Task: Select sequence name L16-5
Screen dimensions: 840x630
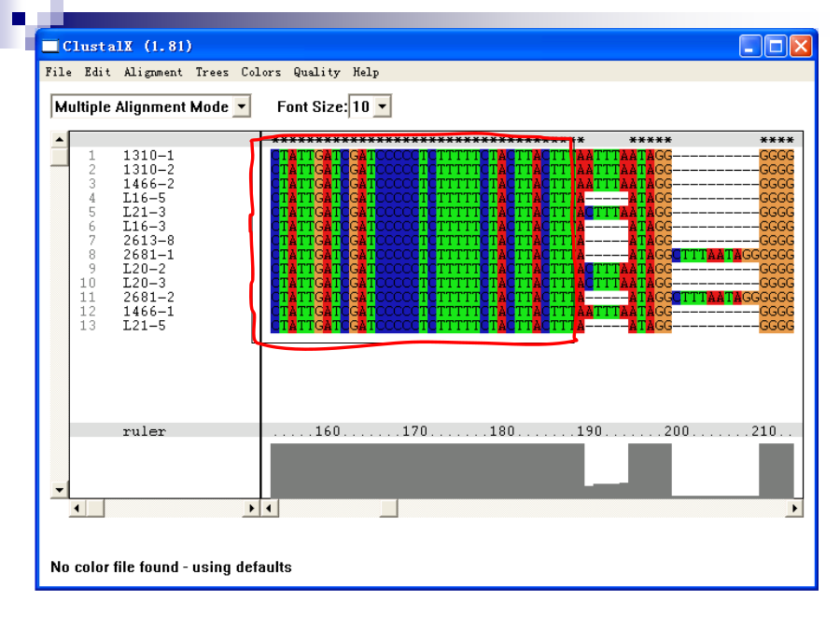Action: coord(144,198)
